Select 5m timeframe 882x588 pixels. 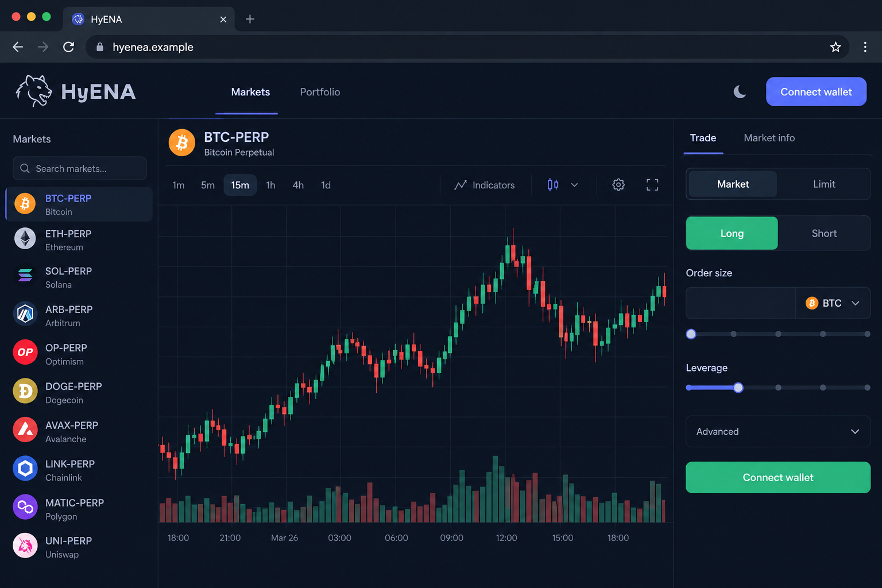(x=208, y=185)
